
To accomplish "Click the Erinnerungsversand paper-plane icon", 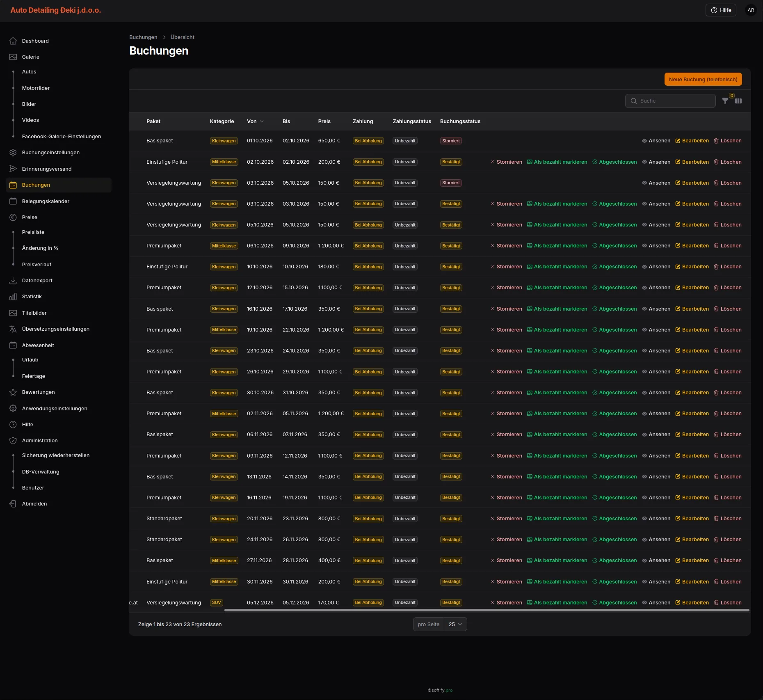I will coord(13,169).
